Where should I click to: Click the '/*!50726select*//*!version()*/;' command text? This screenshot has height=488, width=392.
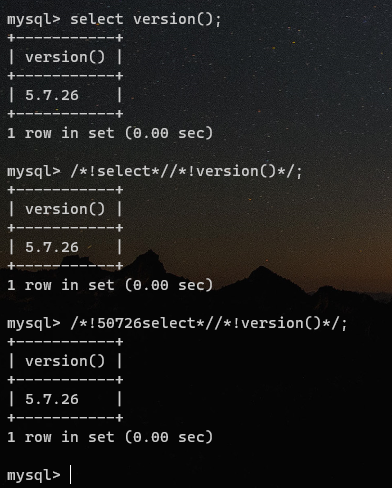pyautogui.click(x=209, y=323)
